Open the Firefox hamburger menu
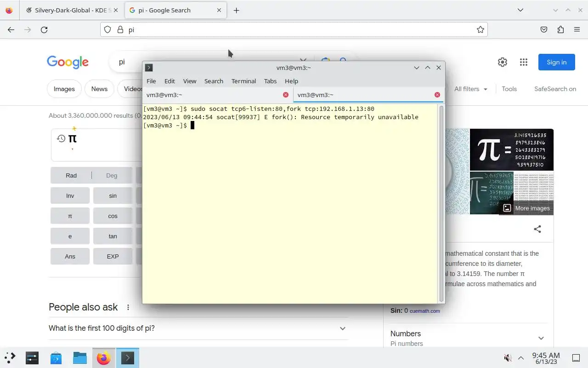 tap(577, 29)
